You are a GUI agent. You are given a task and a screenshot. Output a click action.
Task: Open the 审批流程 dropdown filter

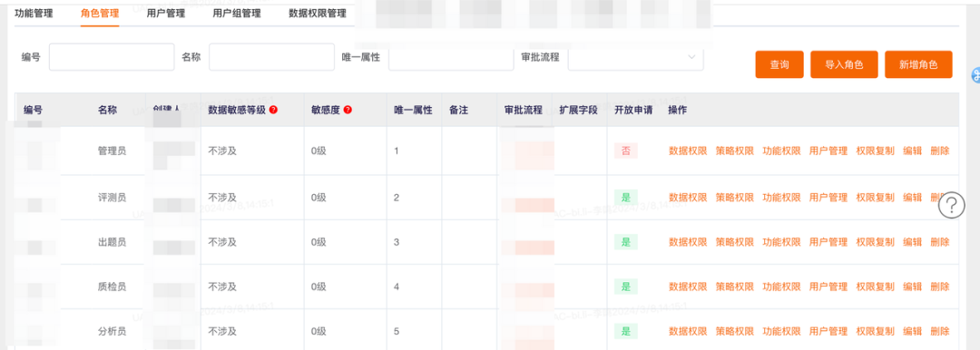[635, 57]
